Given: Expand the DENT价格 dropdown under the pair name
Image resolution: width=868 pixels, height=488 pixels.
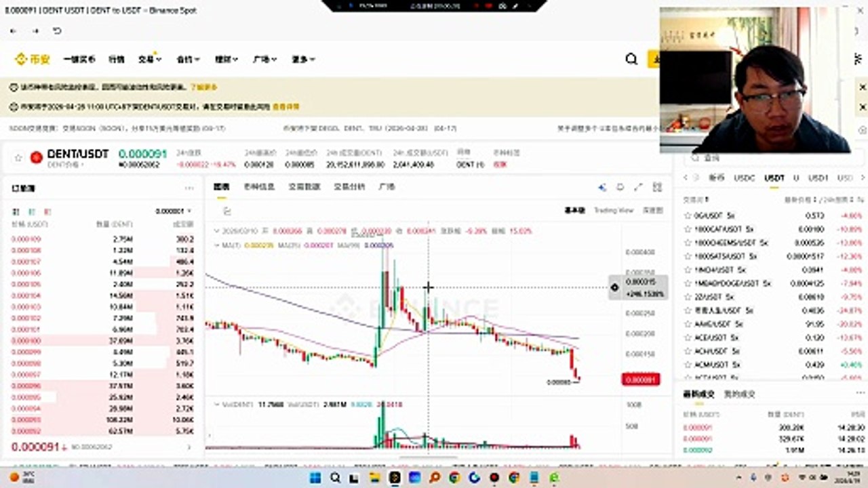Looking at the screenshot, I should click(x=66, y=165).
